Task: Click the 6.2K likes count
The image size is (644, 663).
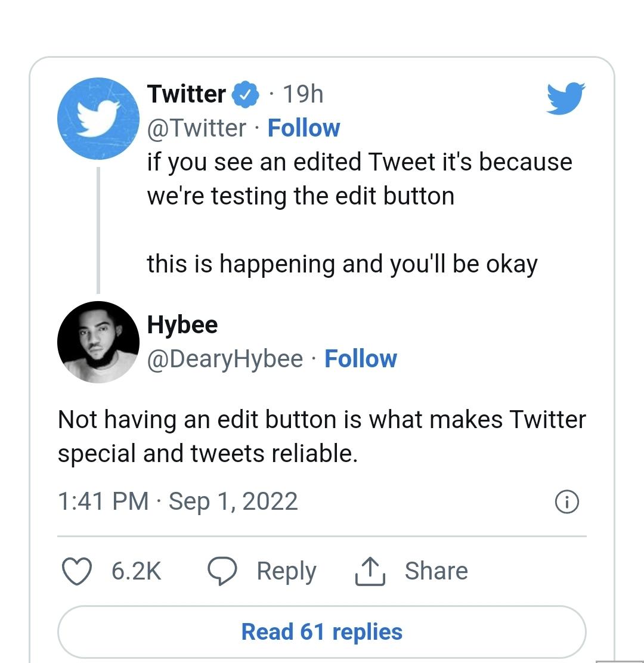Action: [x=136, y=571]
